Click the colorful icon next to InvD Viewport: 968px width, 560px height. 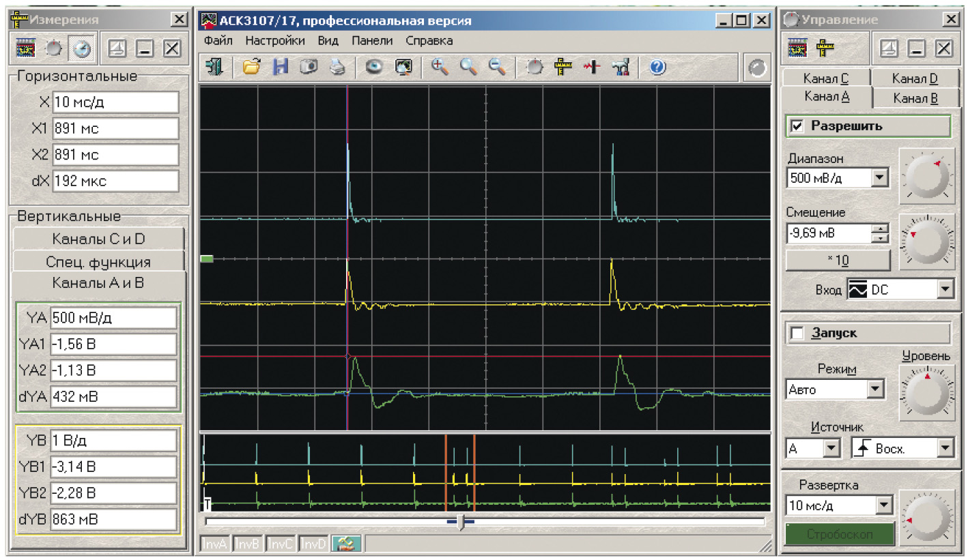click(347, 544)
